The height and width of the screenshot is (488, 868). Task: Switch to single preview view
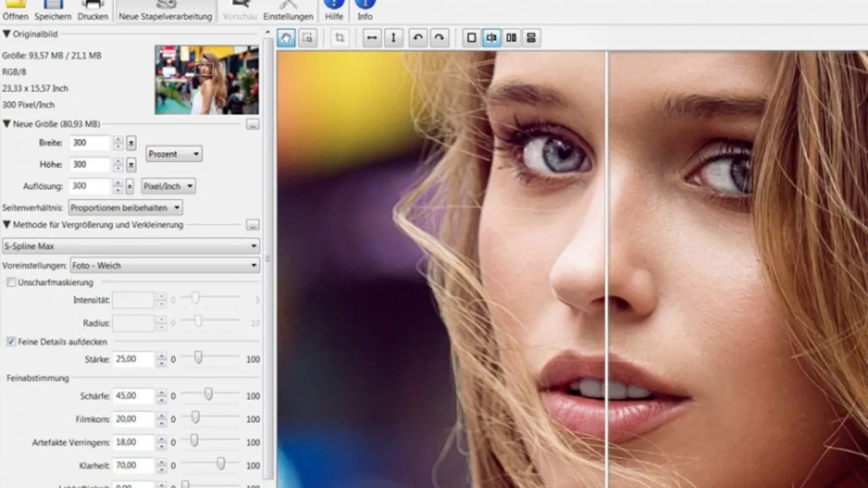pyautogui.click(x=471, y=38)
